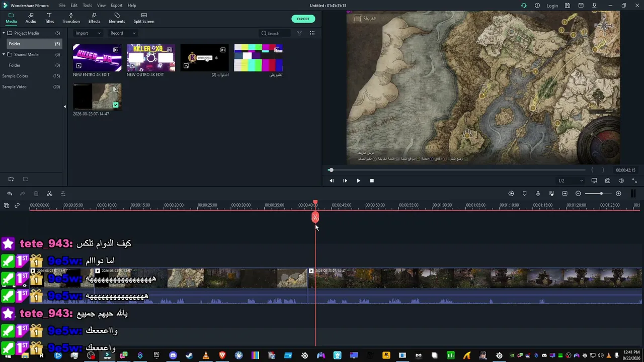Viewport: 644px width, 362px height.
Task: Select the NEW ENTRO 4K EDIT thumbnail
Action: point(97,57)
